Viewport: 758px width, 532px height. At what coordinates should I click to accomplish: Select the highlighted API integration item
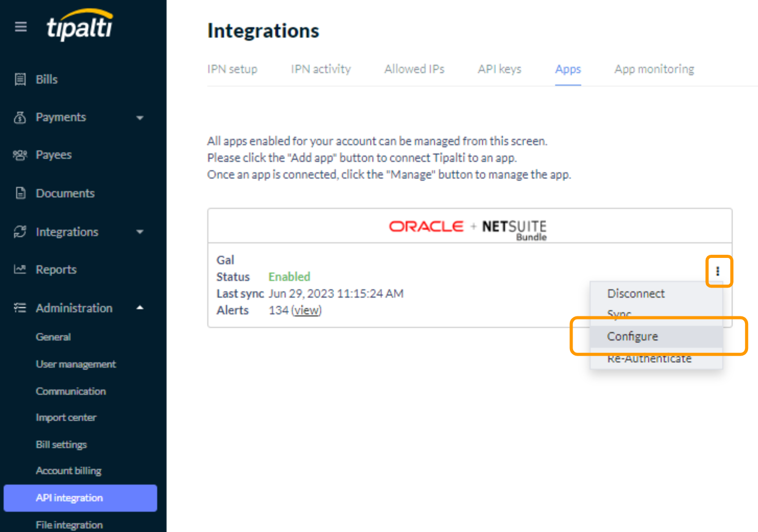pos(80,498)
